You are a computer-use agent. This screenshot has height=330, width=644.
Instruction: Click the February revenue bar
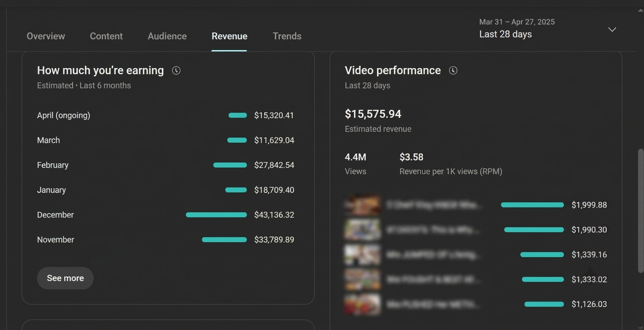pyautogui.click(x=230, y=165)
